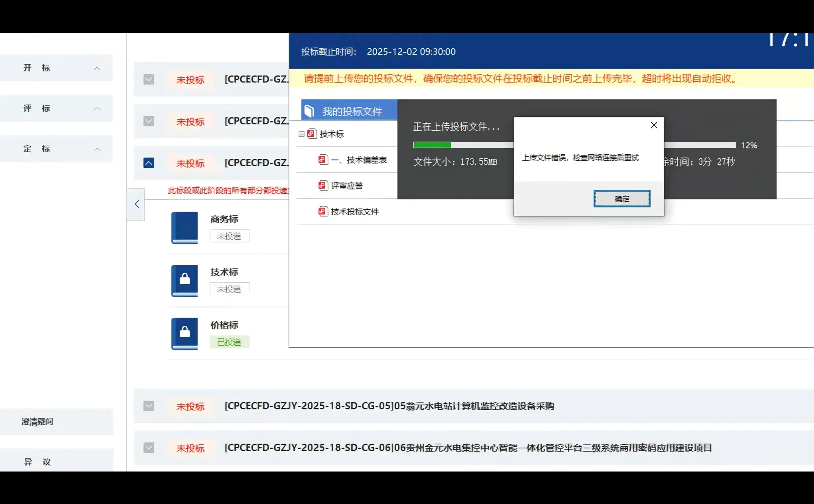The width and height of the screenshot is (814, 504).
Task: Collapse the expanded third bid via blue arrow
Action: point(149,162)
